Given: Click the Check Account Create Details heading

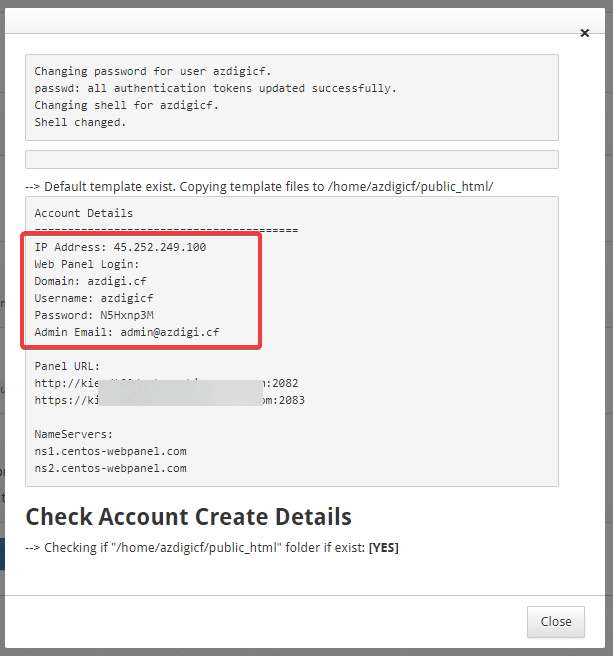Looking at the screenshot, I should (188, 517).
